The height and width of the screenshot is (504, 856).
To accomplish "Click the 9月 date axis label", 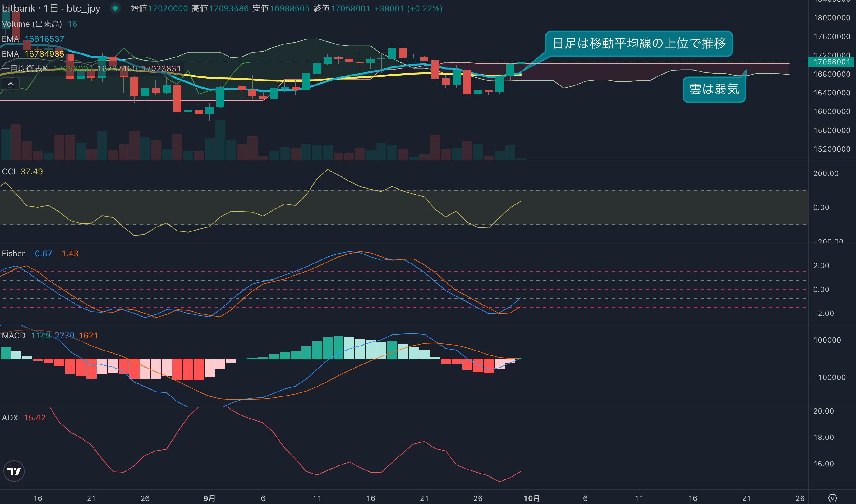I will [x=209, y=498].
